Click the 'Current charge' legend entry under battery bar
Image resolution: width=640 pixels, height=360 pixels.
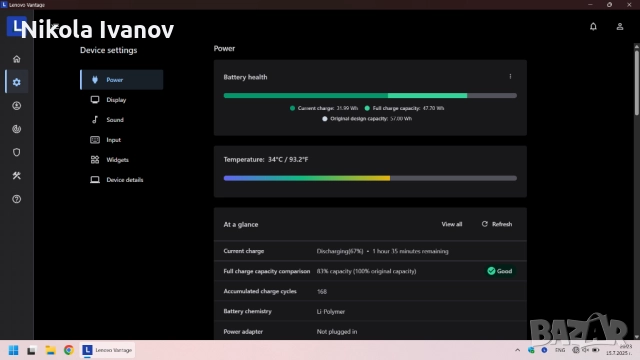click(x=324, y=108)
